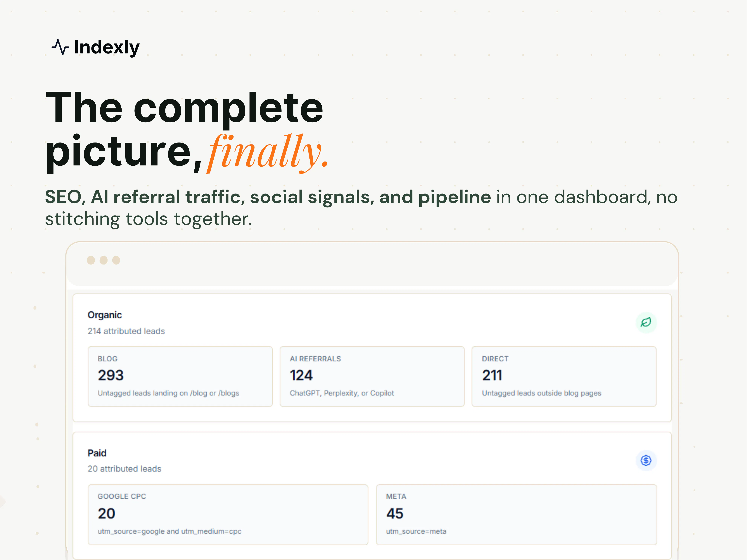Click 'Untagged leads landing on /blog or /blogs'
The height and width of the screenshot is (560, 747).
click(168, 393)
